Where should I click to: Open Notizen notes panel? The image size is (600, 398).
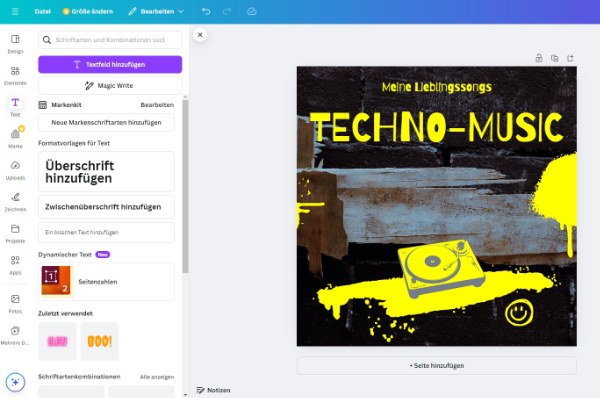pos(213,390)
